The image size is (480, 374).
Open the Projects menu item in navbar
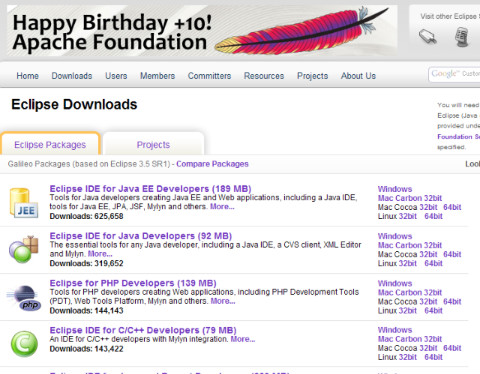coord(313,76)
